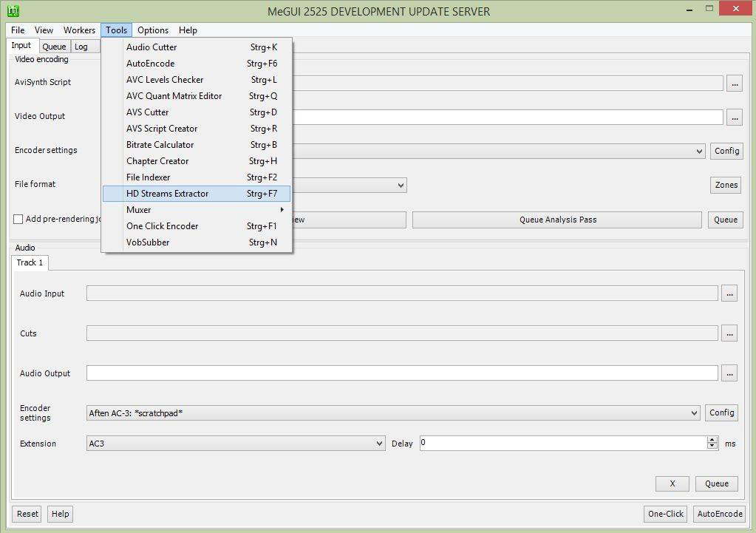Viewport: 756px width, 533px height.
Task: Click the Reset button
Action: pos(27,515)
